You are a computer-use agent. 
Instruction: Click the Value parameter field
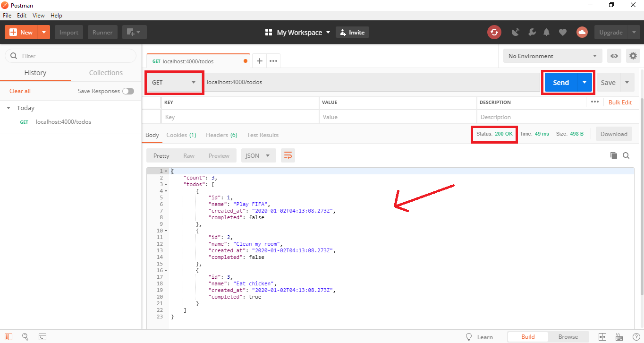point(398,117)
